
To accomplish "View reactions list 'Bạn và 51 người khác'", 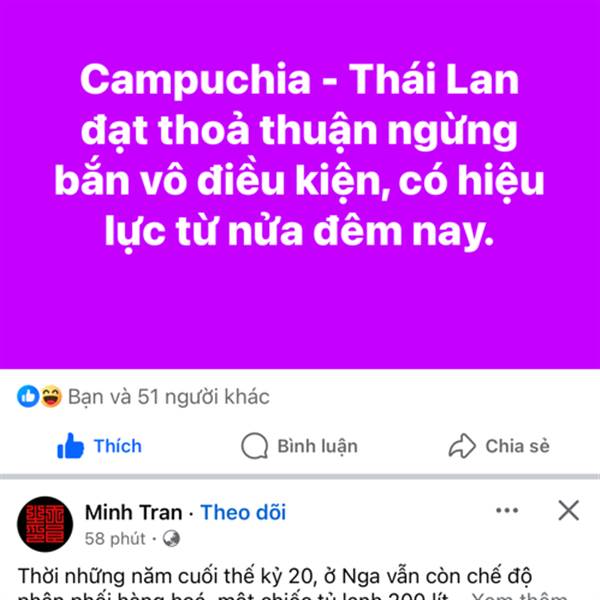I will (169, 397).
